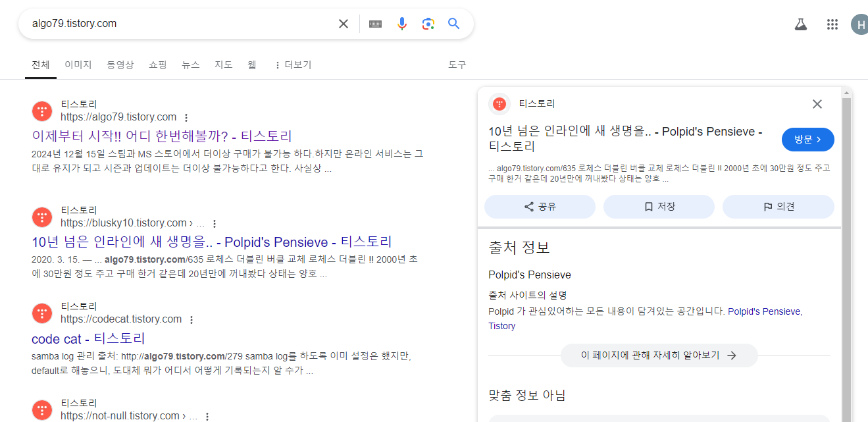Start voice search with the microphone icon
The width and height of the screenshot is (868, 422).
pos(402,24)
